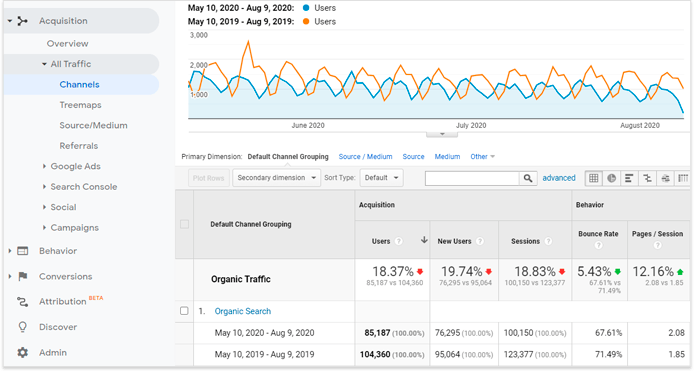Expand the Search Console menu
Screen dimensions: 694x371
(x=44, y=187)
